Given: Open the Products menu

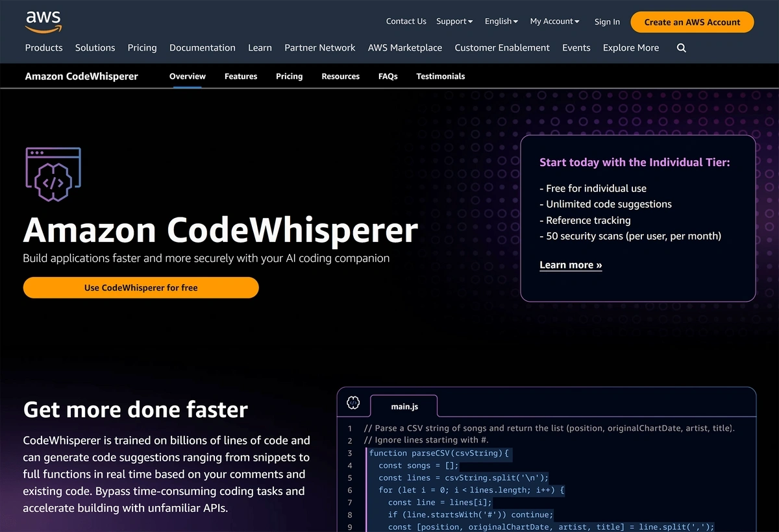Looking at the screenshot, I should pyautogui.click(x=43, y=48).
